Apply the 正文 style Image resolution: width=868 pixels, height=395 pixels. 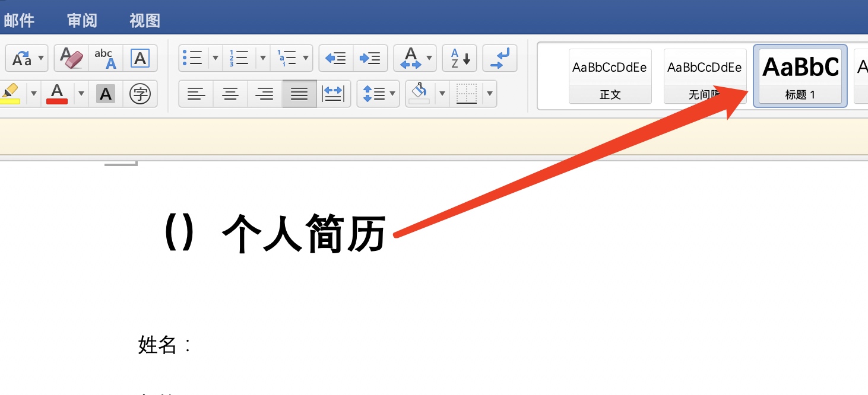610,76
